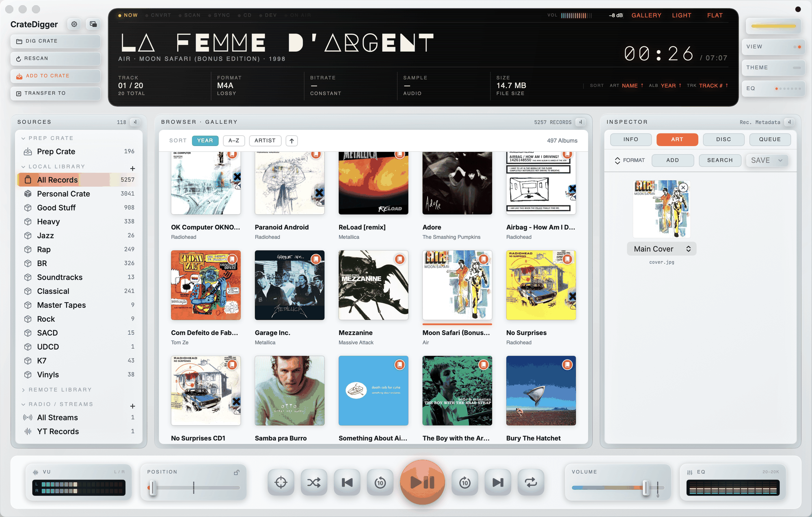The image size is (812, 517).
Task: Open YT Records stream
Action: (x=79, y=431)
